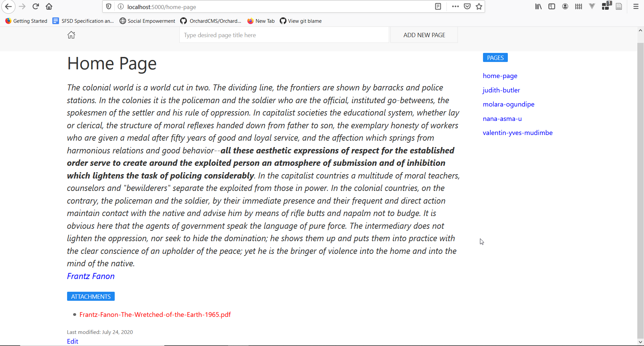
Task: Open the library icon in toolbar
Action: [538, 6]
